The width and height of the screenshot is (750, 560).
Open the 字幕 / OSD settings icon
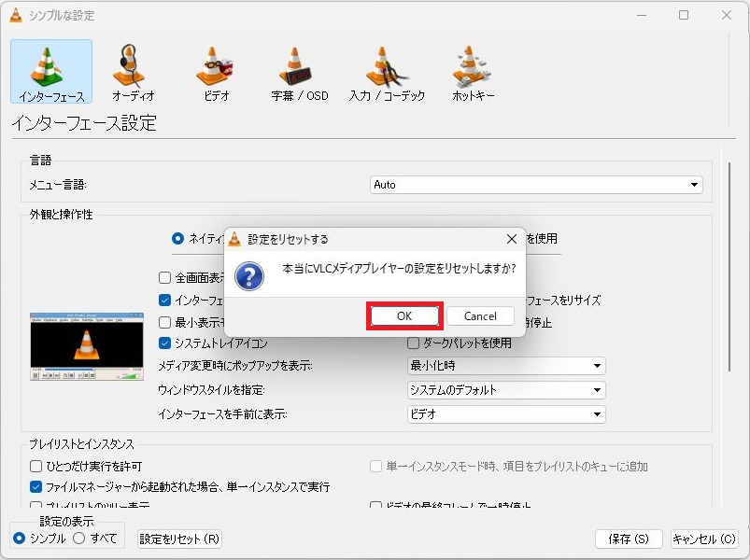(x=299, y=71)
